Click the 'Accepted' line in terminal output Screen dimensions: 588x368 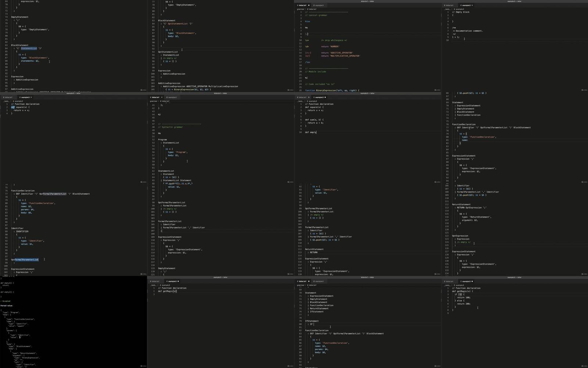coord(6,301)
